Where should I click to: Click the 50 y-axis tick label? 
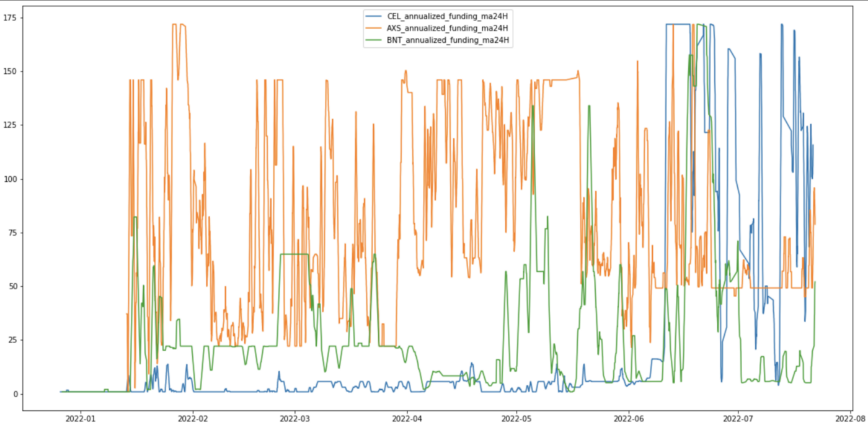click(13, 286)
